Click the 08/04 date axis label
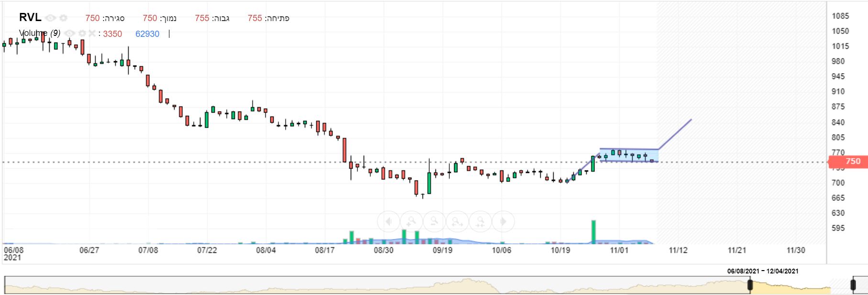Image resolution: width=868 pixels, height=295 pixels. (266, 250)
